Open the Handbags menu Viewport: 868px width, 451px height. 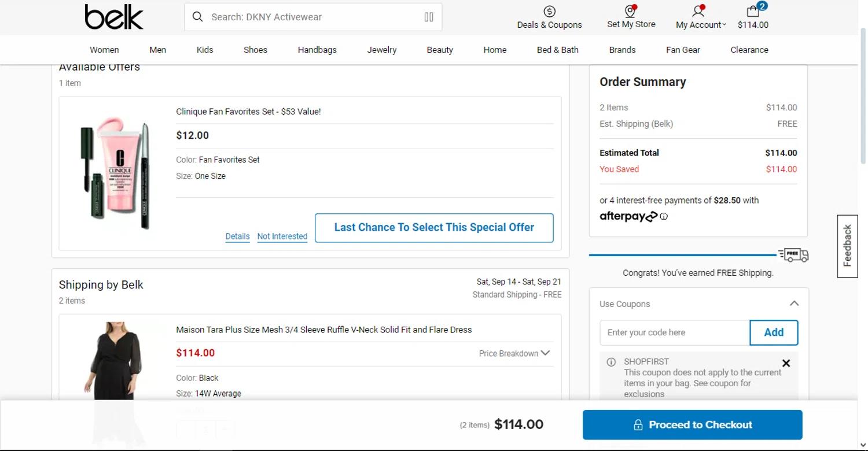click(317, 50)
